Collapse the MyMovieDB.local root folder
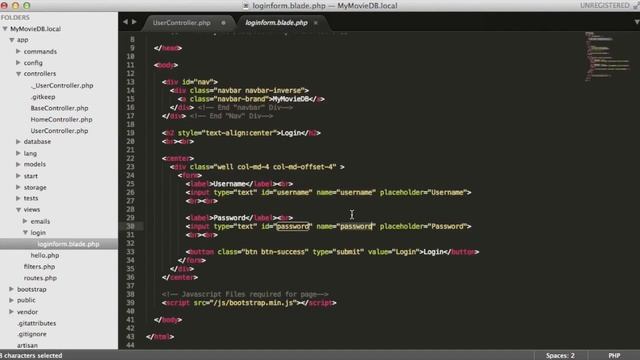640x360 pixels. (x=5, y=29)
